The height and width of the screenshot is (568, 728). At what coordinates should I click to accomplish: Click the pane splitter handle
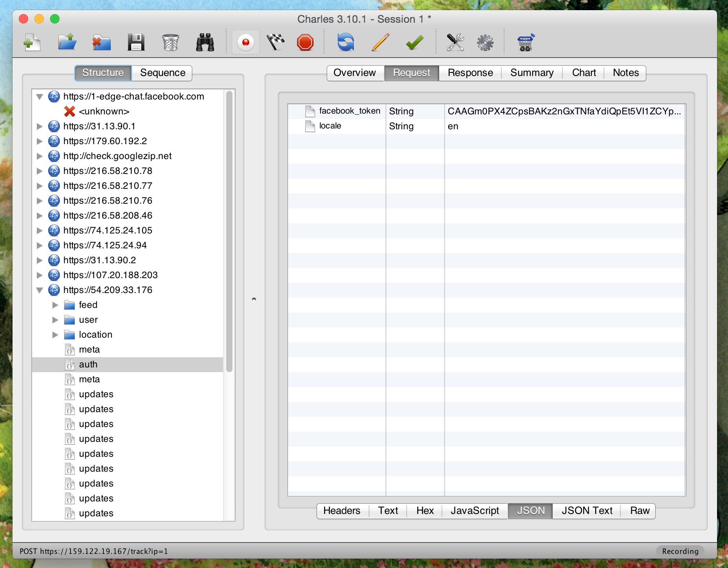pos(254,299)
